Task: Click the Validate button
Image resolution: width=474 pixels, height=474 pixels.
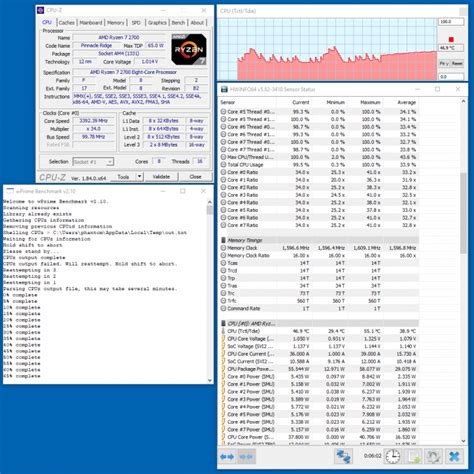Action: point(161,177)
